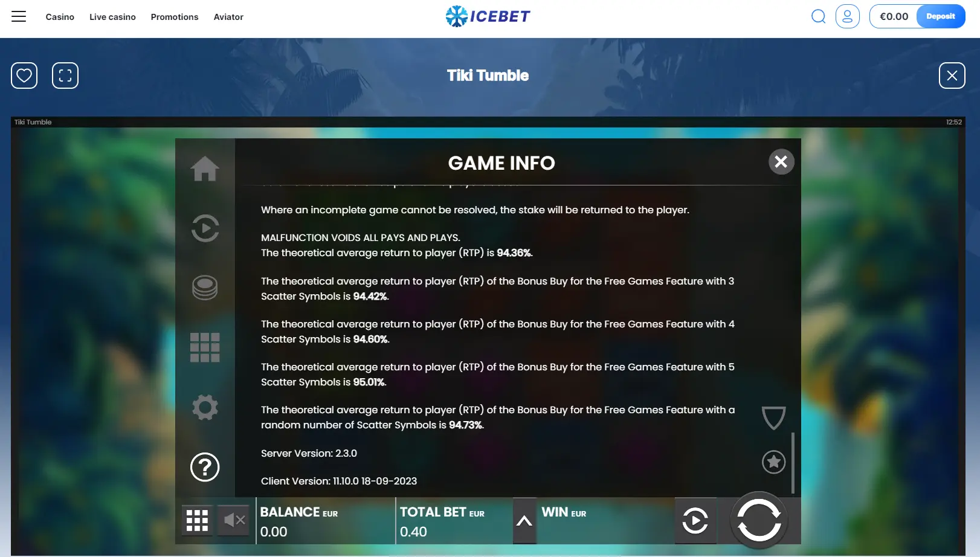Start autoplay from the bottom bar

(695, 521)
